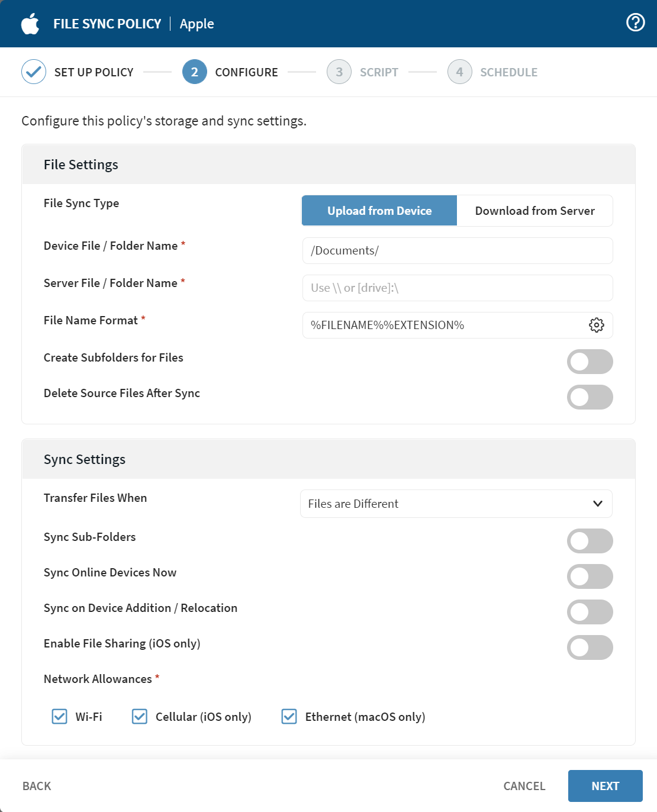Click the step 4 Schedule circle

coord(459,72)
